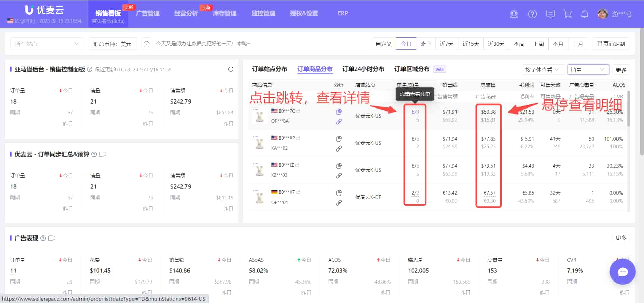Select the 自定义 date range
This screenshot has width=644, height=303.
click(383, 44)
